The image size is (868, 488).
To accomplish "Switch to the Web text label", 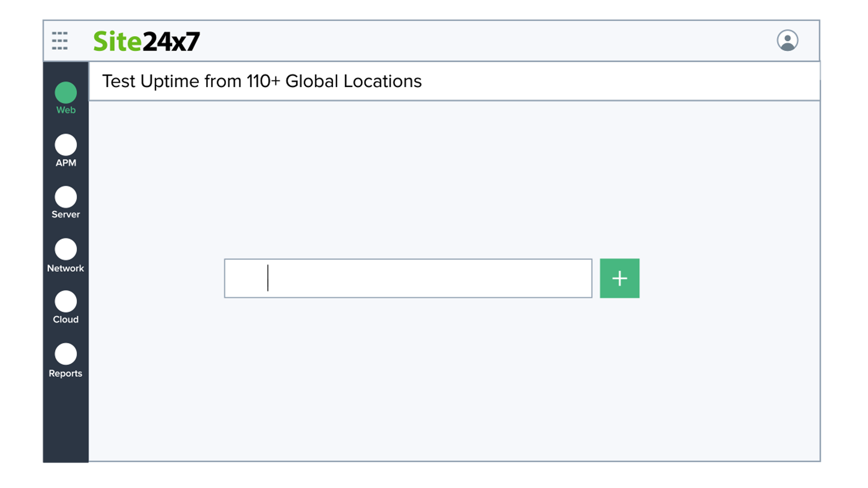I will pyautogui.click(x=66, y=110).
